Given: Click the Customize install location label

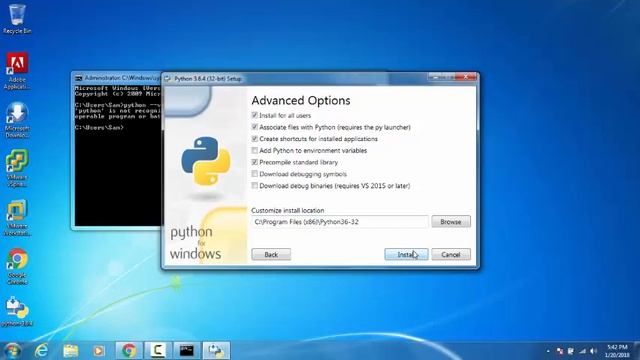Looking at the screenshot, I should tap(288, 210).
